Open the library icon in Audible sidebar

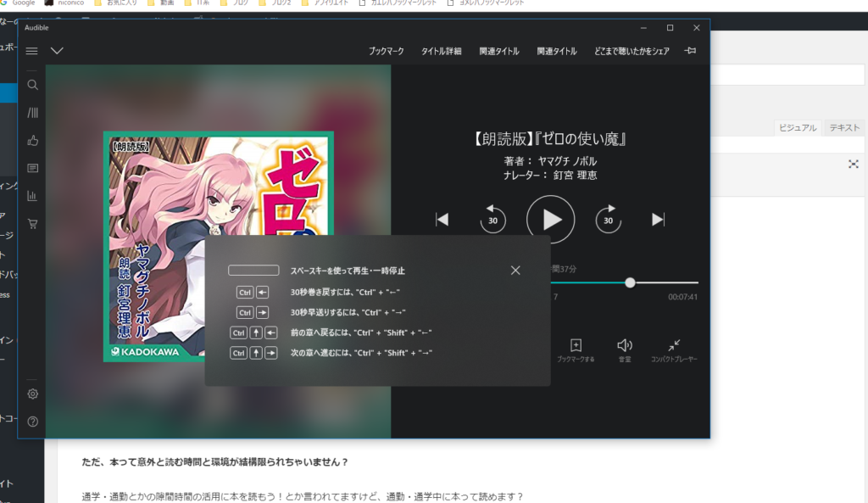tap(33, 113)
